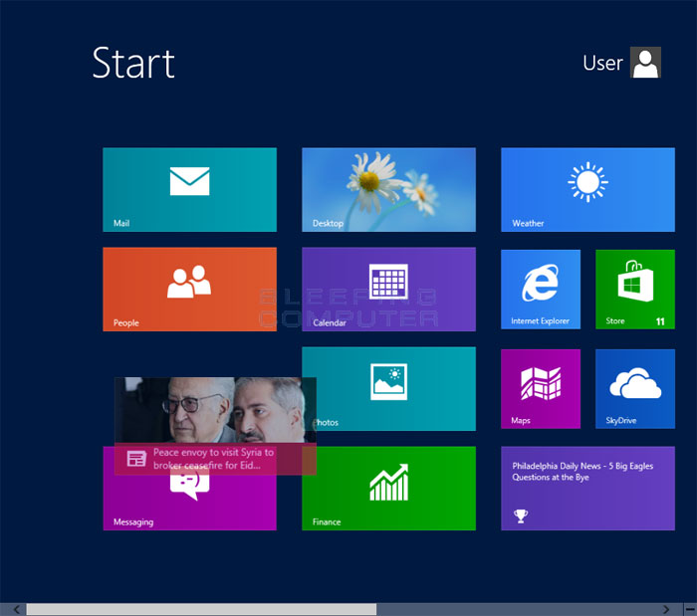Open the Store tile
Viewport: 697px width, 616px height.
(634, 289)
